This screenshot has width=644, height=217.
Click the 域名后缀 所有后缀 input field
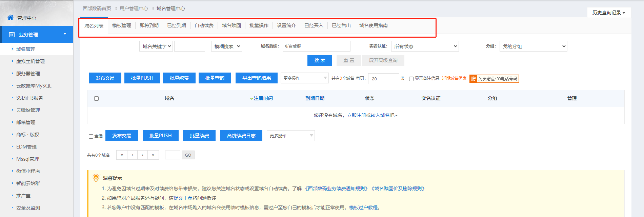coord(317,46)
